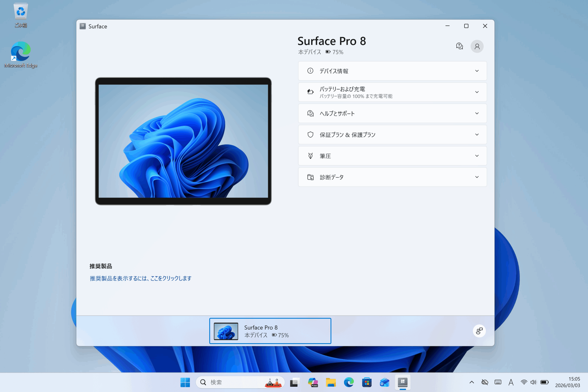This screenshot has height=392, width=588.
Task: Click the folder icon next to 診断データ
Action: 310,177
